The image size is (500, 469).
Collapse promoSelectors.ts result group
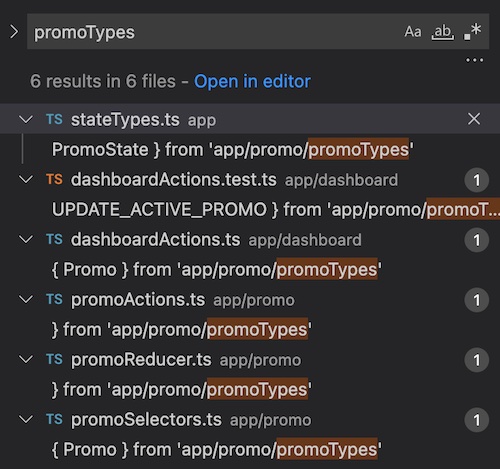coord(26,419)
